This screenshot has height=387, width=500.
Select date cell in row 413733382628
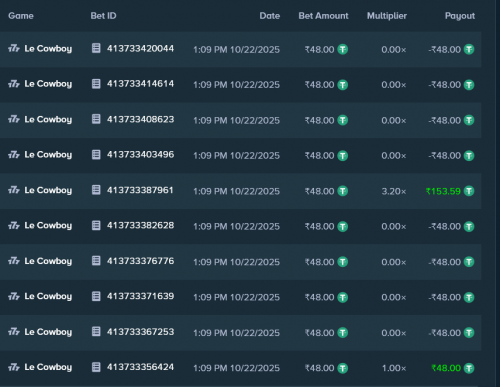pos(236,227)
